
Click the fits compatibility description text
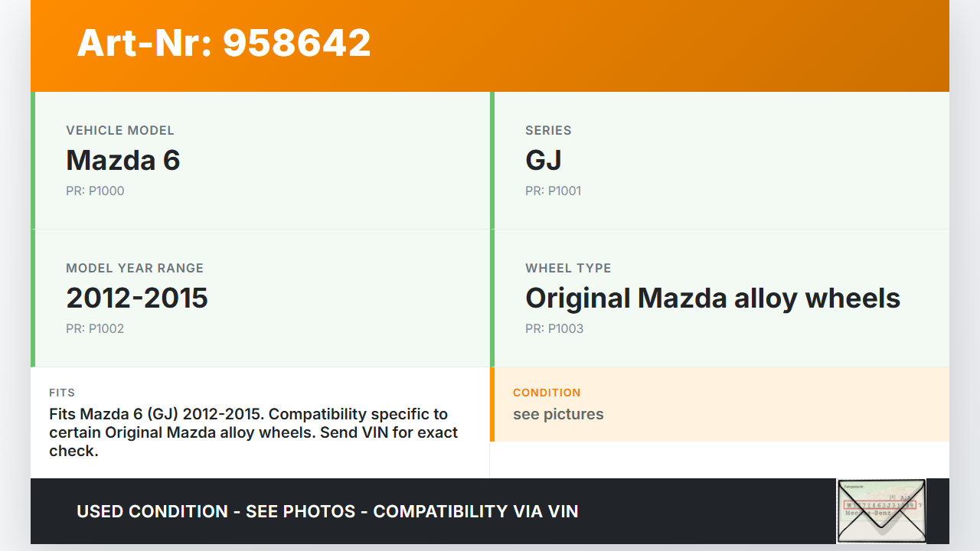click(253, 432)
